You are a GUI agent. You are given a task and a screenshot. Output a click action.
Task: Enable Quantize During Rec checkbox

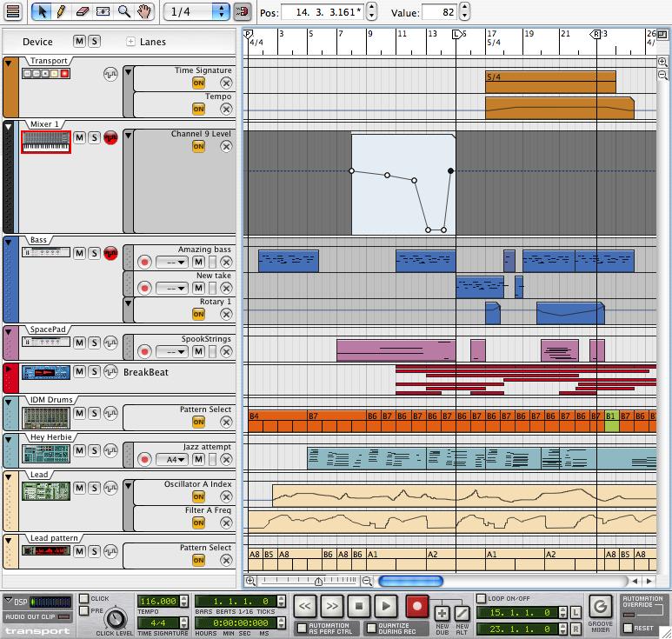pos(371,628)
